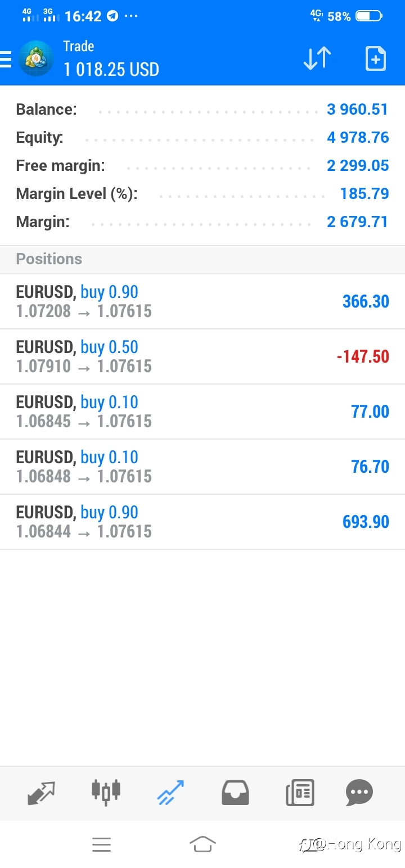The image size is (405, 868).
Task: Open the Chat speech bubble icon
Action: 359,793
